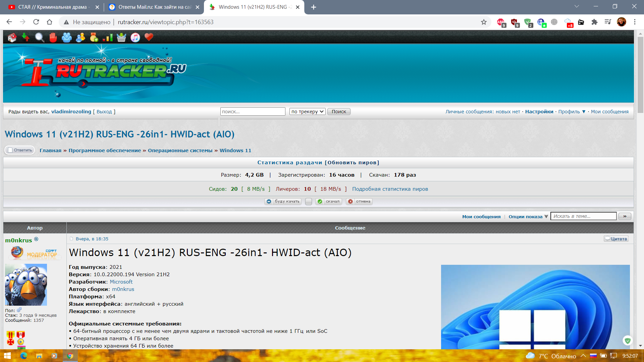Open the Операционные системы breadcrumb

tap(180, 150)
